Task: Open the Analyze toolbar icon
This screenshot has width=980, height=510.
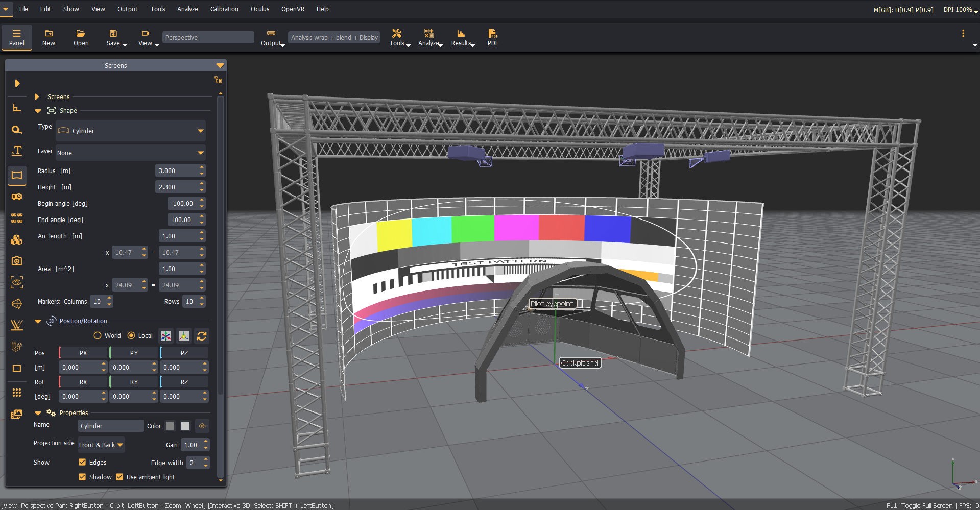Action: click(x=429, y=38)
